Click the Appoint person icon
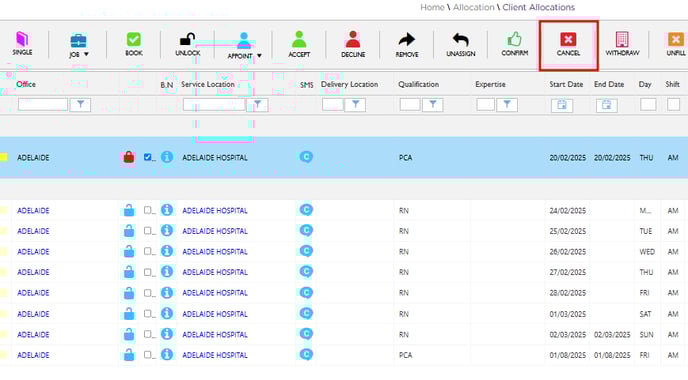This screenshot has height=380, width=688. coord(244,40)
